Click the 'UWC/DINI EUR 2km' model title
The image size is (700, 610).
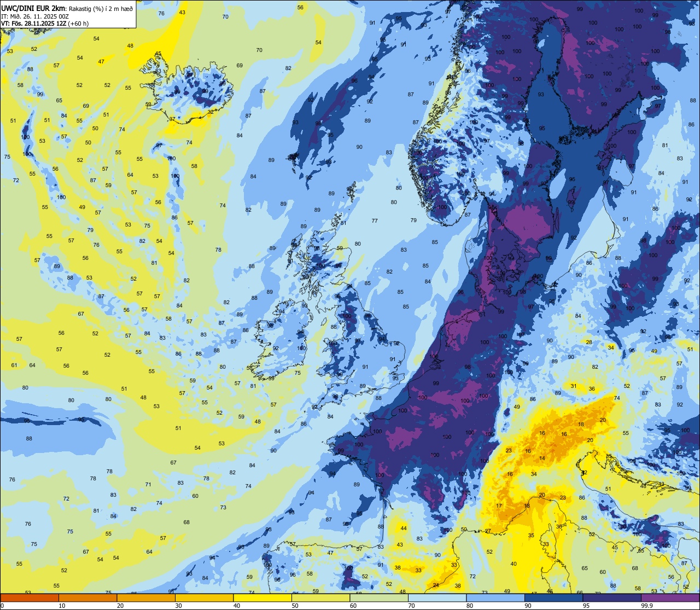pyautogui.click(x=33, y=8)
